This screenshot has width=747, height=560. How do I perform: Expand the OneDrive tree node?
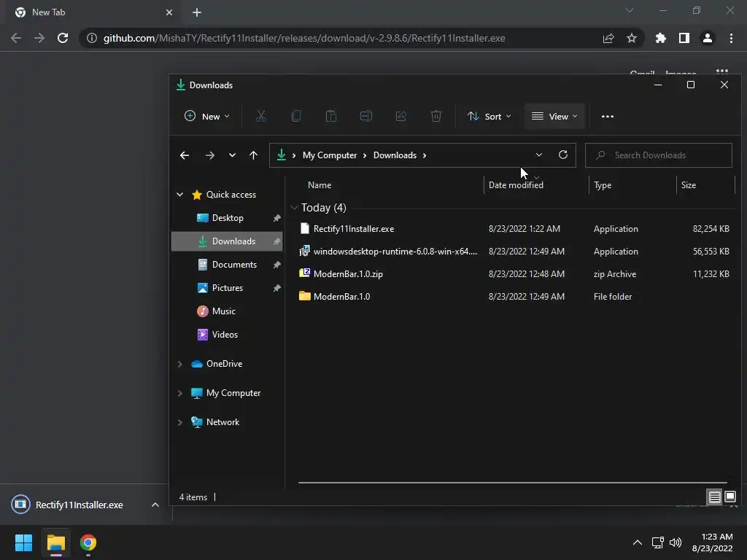point(180,364)
